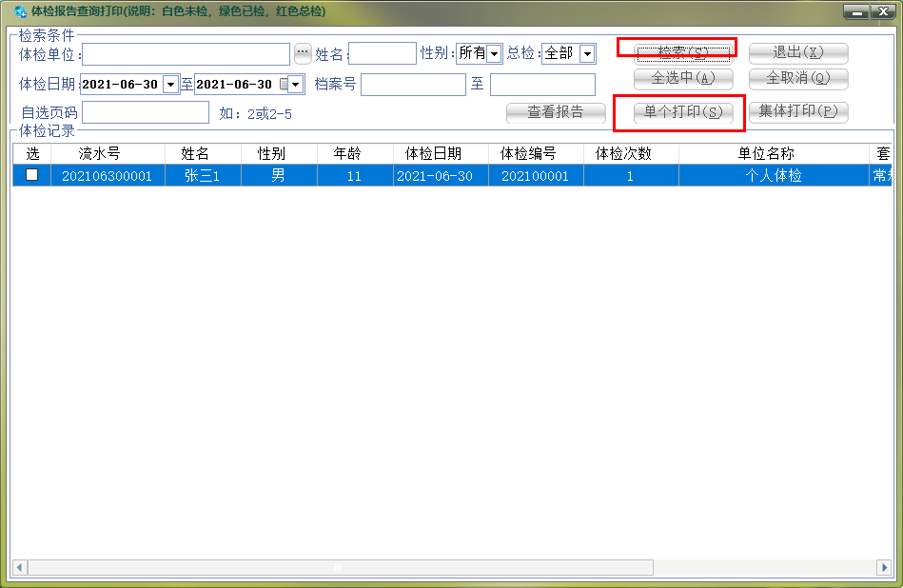Open the 体检单位 browse ellipsis button

tap(303, 53)
